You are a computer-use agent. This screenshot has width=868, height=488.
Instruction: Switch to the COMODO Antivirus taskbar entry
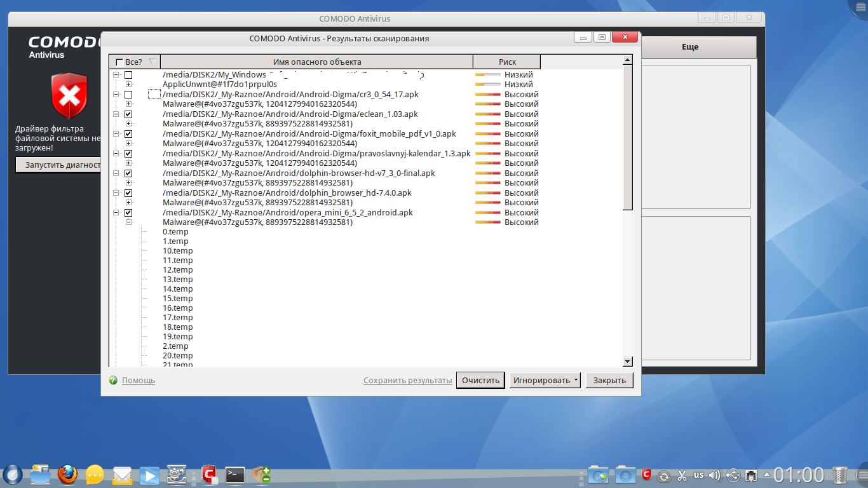tap(209, 474)
